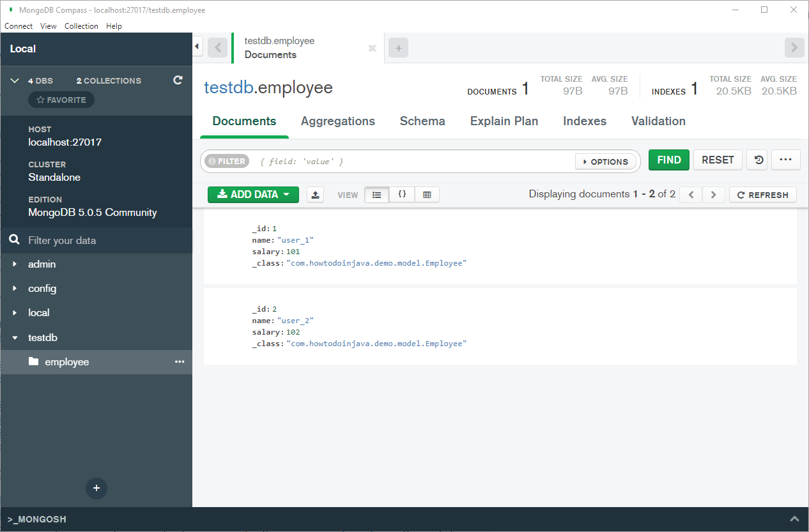
Task: Go to next page of documents
Action: (714, 195)
